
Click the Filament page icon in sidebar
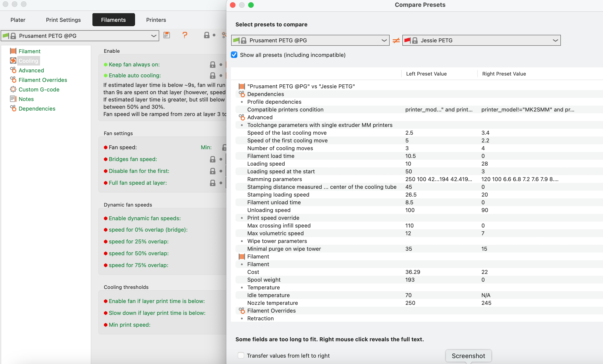coord(13,51)
